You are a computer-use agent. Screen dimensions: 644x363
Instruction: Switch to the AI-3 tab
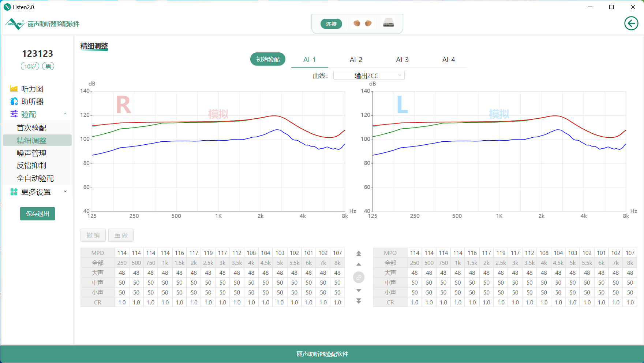(x=402, y=60)
